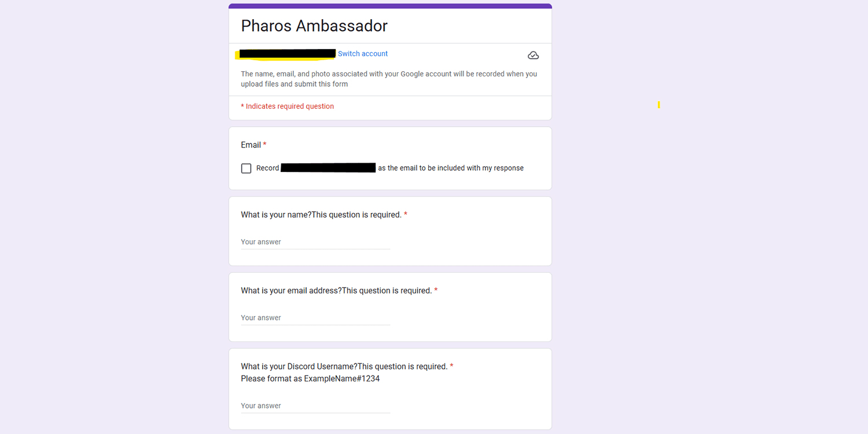Focus the Discord Username answer field
The height and width of the screenshot is (434, 868).
[x=315, y=406]
